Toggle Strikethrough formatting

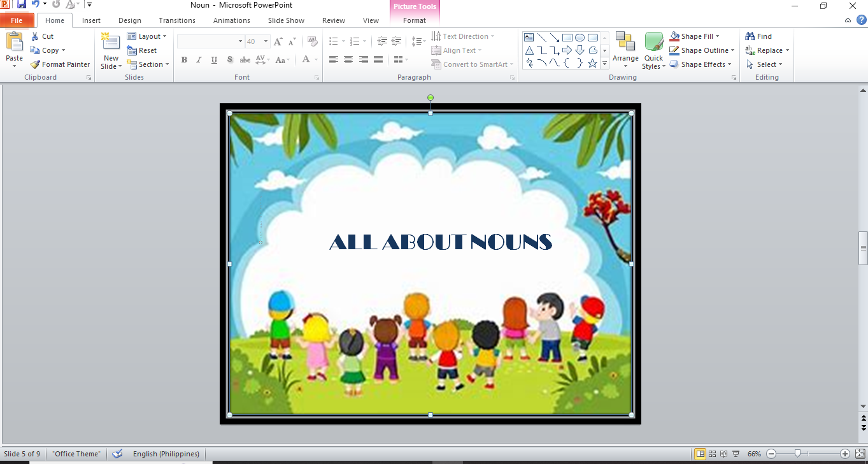pyautogui.click(x=245, y=60)
